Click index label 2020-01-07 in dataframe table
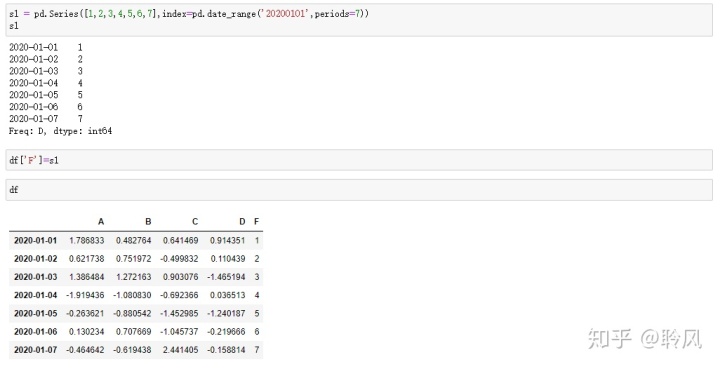The width and height of the screenshot is (720, 369). pos(35,350)
